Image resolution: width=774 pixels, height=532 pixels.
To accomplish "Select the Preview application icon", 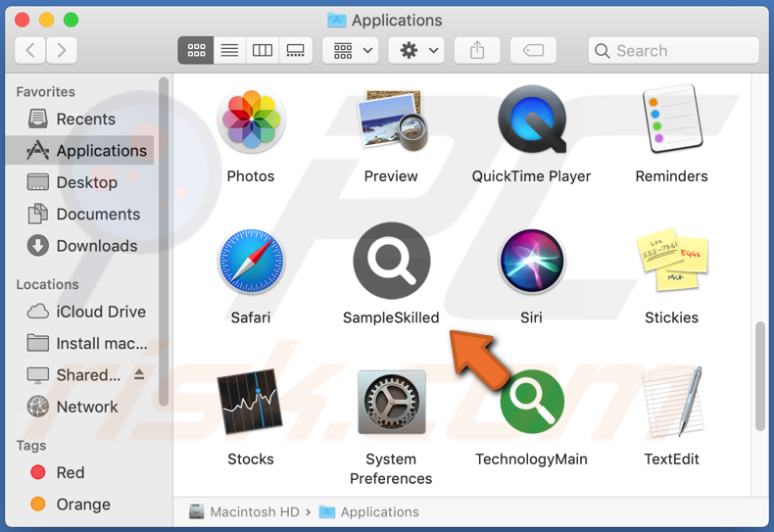I will coord(393,120).
